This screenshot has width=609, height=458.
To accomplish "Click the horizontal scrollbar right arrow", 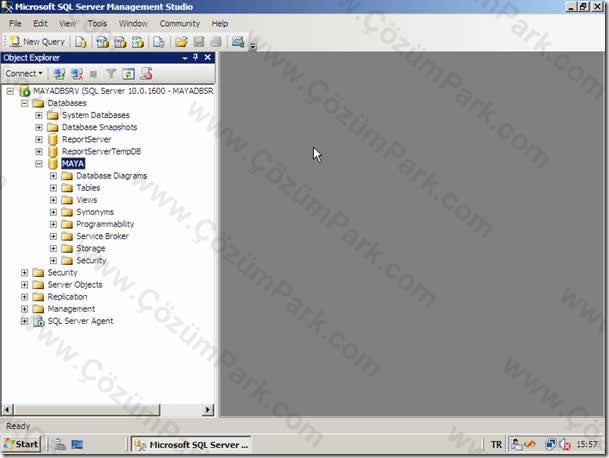I will coord(208,409).
